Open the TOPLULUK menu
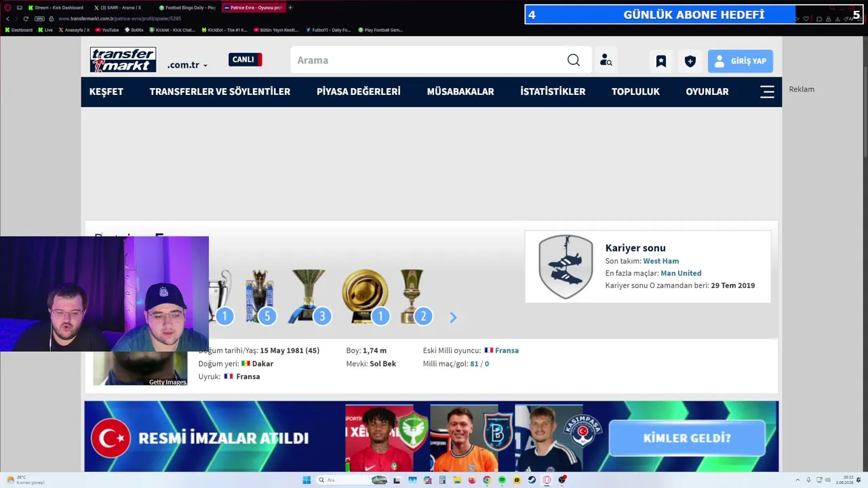Image resolution: width=868 pixels, height=488 pixels. click(635, 91)
